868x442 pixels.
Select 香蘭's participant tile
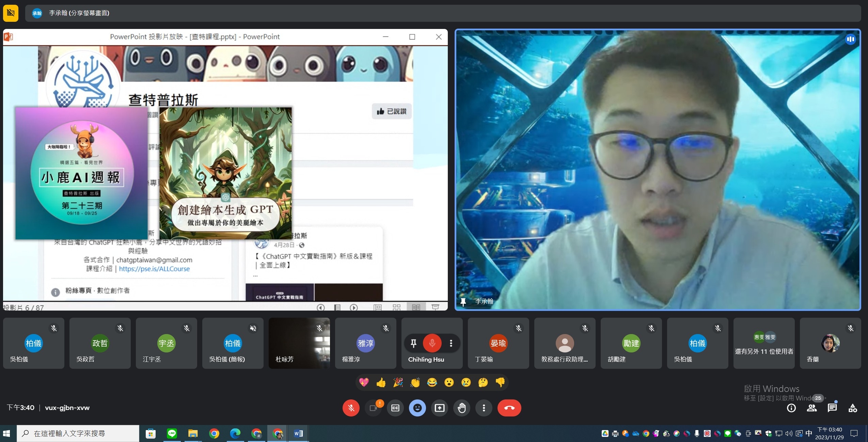coord(831,343)
